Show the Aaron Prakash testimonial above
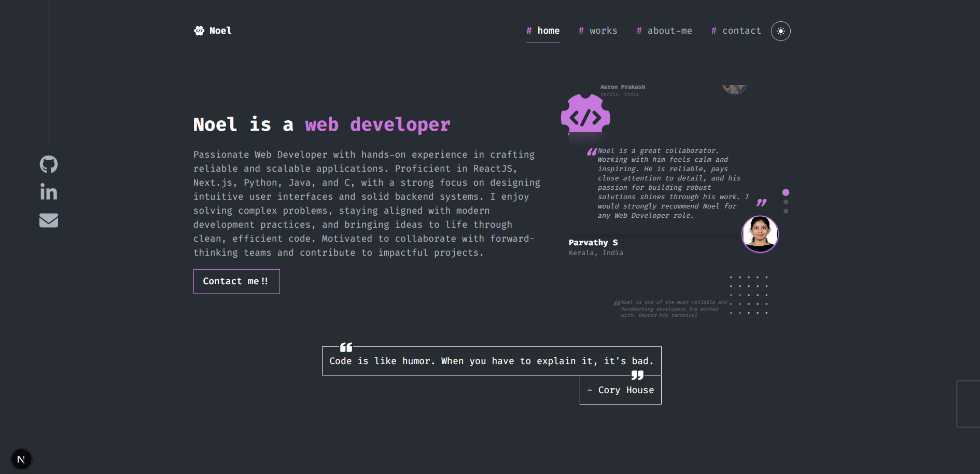980x474 pixels. [x=622, y=88]
